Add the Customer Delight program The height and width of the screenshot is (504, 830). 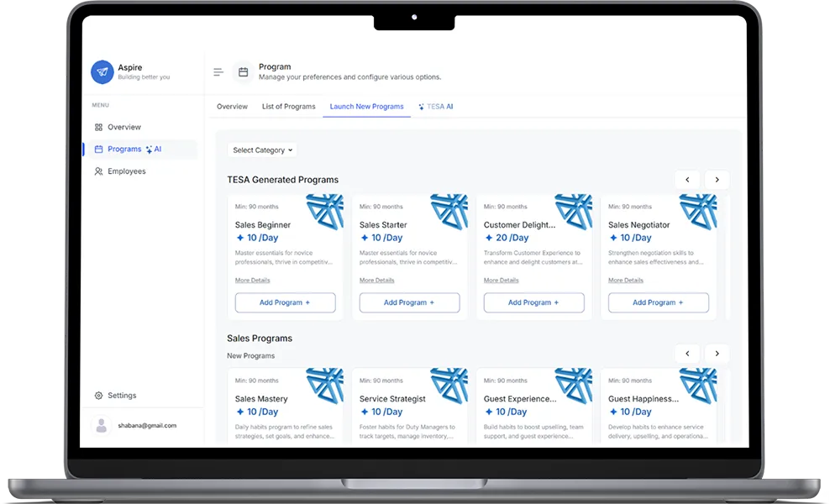[534, 303]
